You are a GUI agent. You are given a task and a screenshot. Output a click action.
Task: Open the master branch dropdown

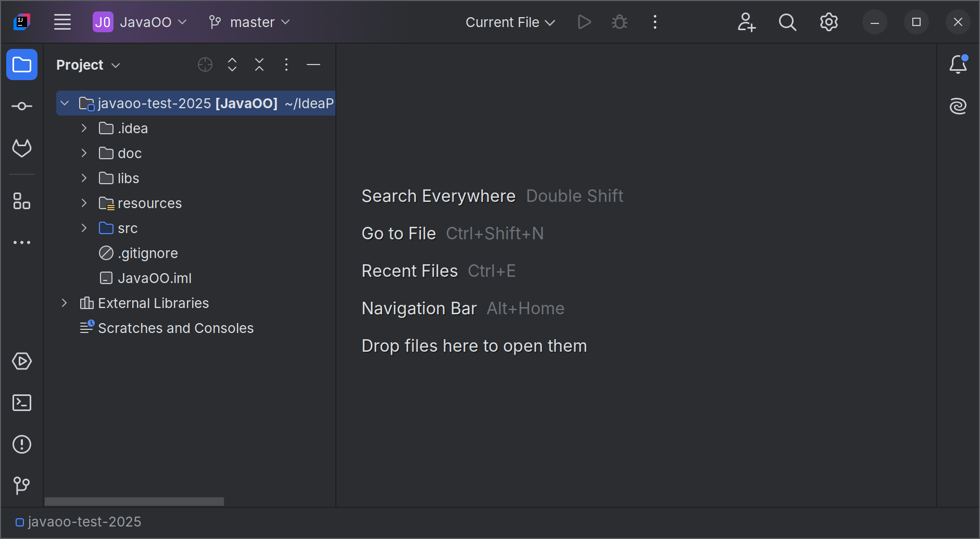(249, 22)
